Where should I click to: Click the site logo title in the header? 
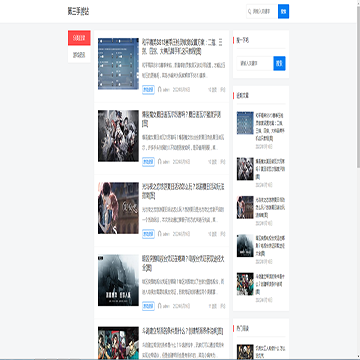78,11
